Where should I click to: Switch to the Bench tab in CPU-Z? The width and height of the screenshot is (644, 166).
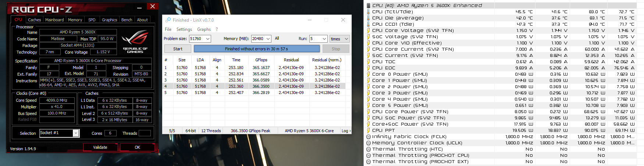click(x=127, y=20)
